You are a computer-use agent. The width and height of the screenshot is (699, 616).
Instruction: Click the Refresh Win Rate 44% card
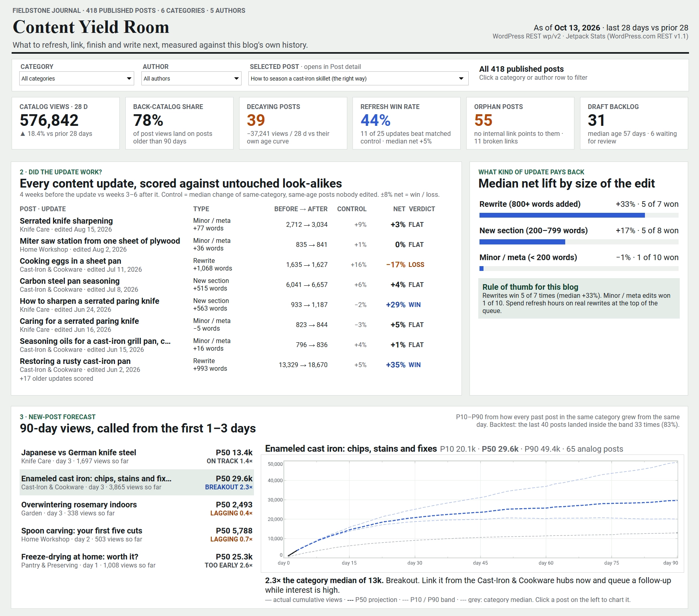coord(407,123)
